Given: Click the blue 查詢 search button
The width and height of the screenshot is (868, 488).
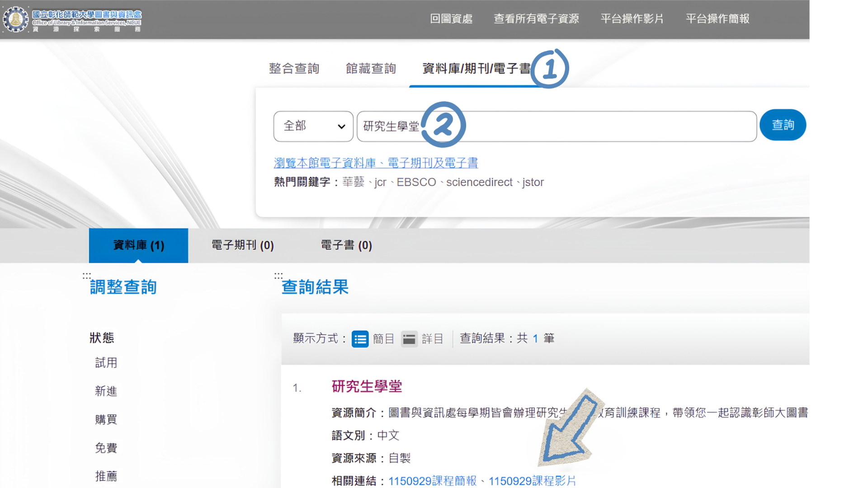Looking at the screenshot, I should click(x=783, y=125).
